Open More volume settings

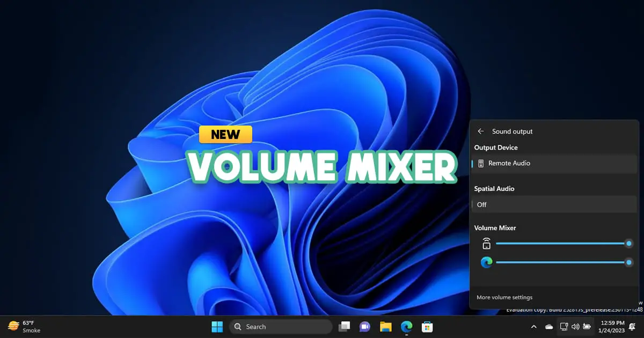tap(504, 297)
